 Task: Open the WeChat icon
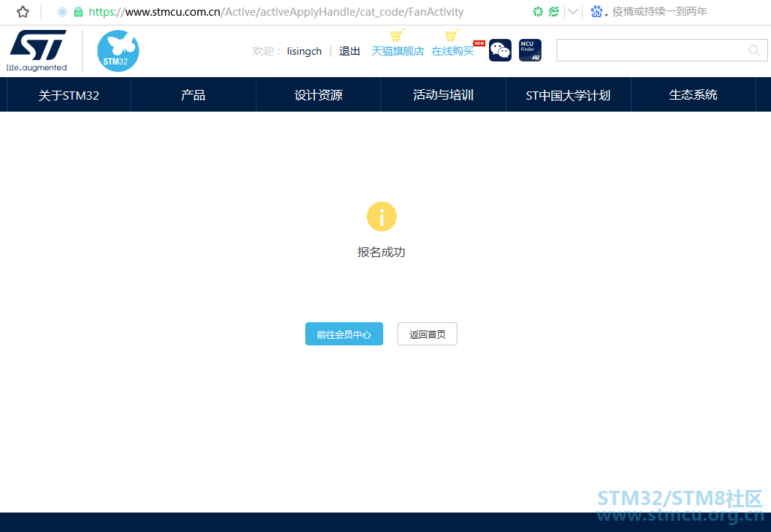[x=500, y=50]
